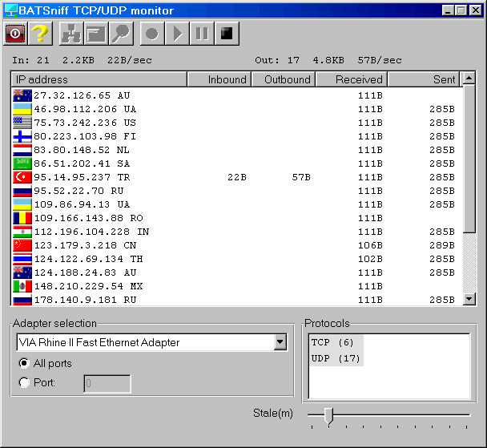
Task: Open the adapter selection dropdown arrow
Action: tap(280, 342)
